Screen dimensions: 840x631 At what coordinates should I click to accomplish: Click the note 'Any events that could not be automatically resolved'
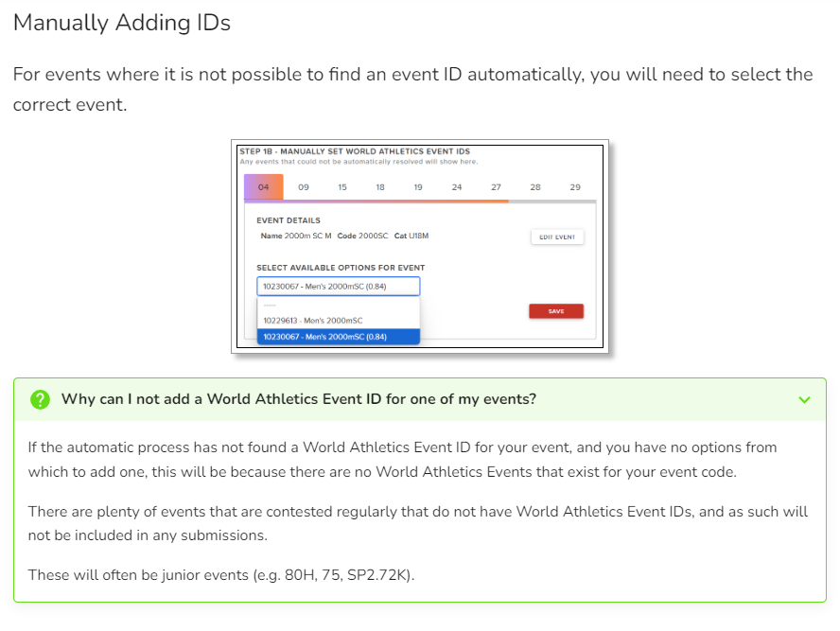(359, 161)
